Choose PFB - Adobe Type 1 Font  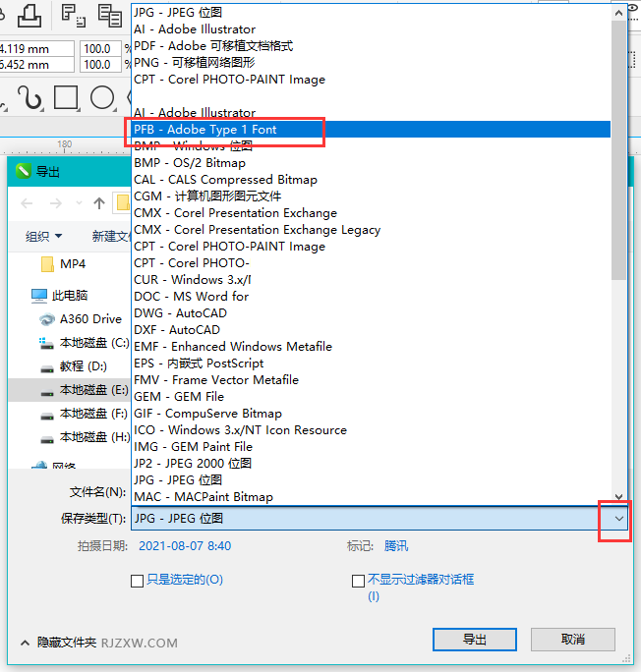[x=205, y=130]
